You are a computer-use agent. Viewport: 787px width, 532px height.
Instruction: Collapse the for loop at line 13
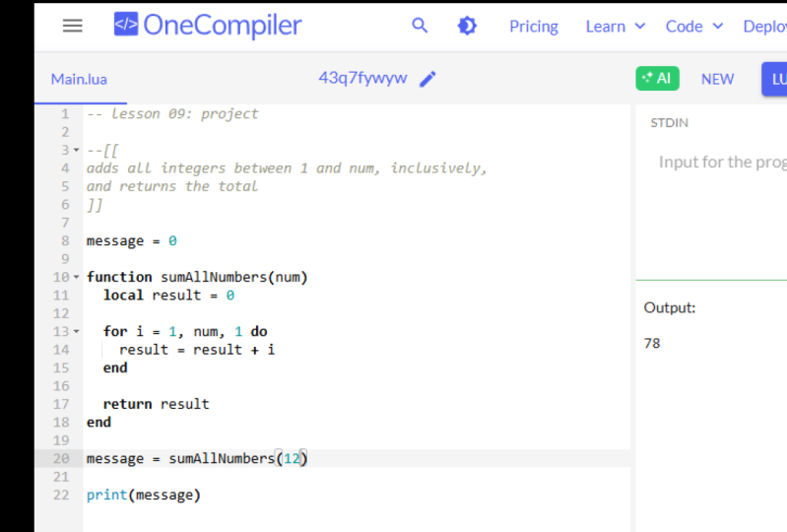(77, 332)
